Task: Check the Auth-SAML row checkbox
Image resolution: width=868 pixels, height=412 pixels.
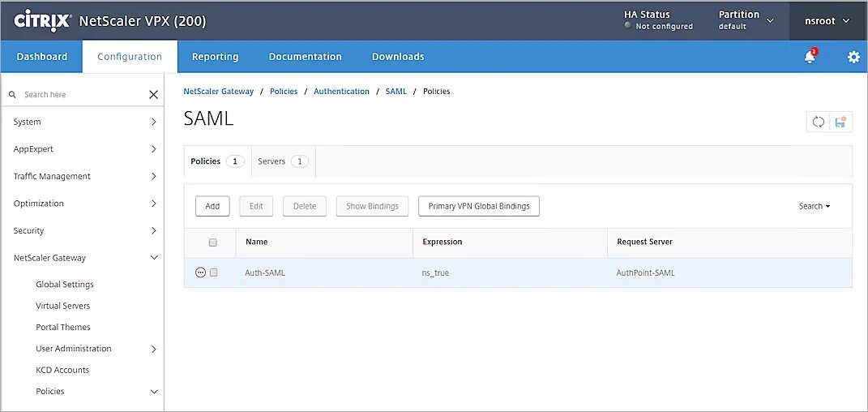Action: point(214,273)
